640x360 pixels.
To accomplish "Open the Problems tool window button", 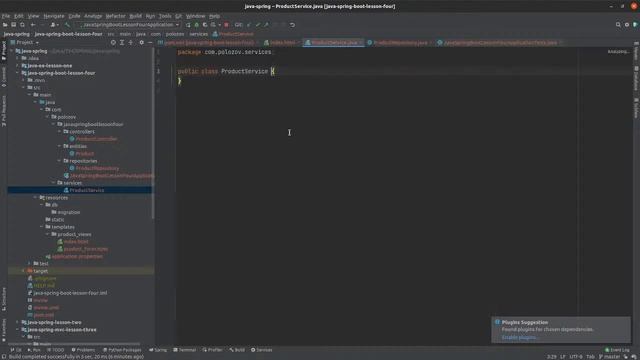I will (83, 350).
